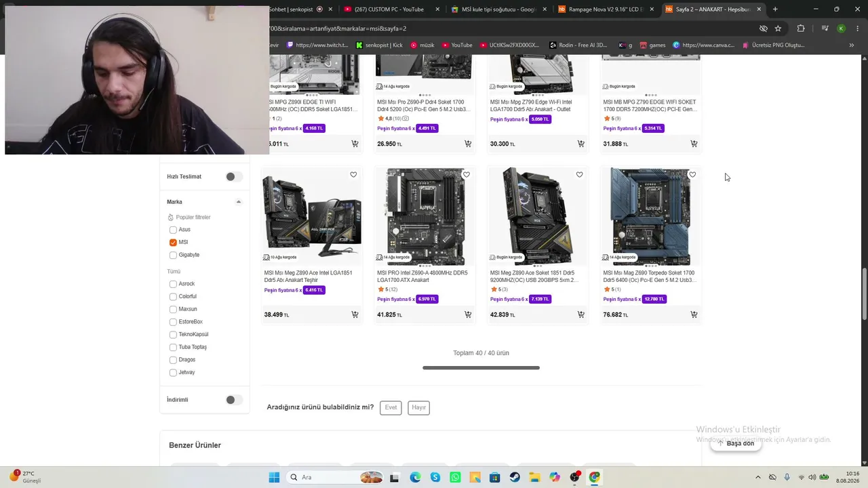Open the MSI PRO Intel Z690-A product image
Image resolution: width=868 pixels, height=488 pixels.
(x=425, y=216)
